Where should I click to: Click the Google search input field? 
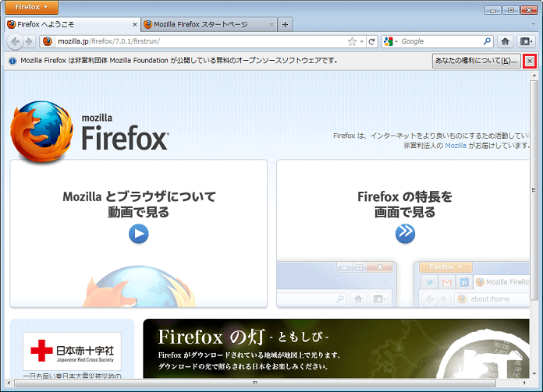[442, 41]
